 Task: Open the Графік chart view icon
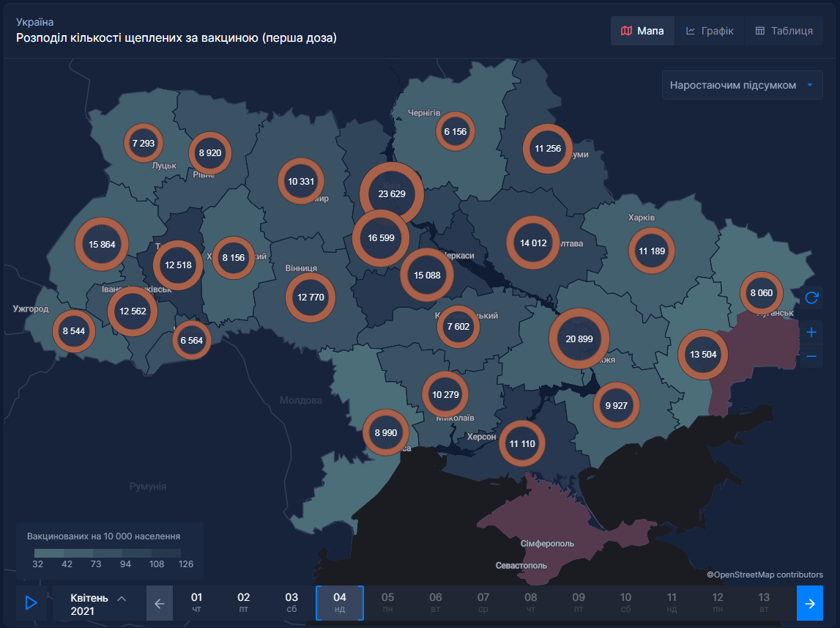[691, 31]
